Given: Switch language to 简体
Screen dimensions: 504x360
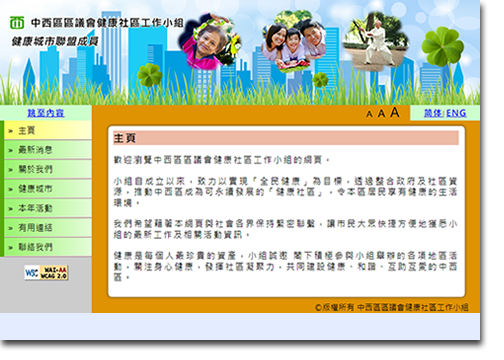Looking at the screenshot, I should point(433,113).
